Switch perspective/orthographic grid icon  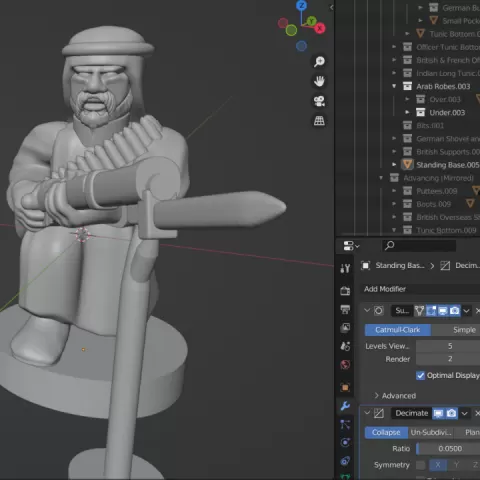click(319, 121)
